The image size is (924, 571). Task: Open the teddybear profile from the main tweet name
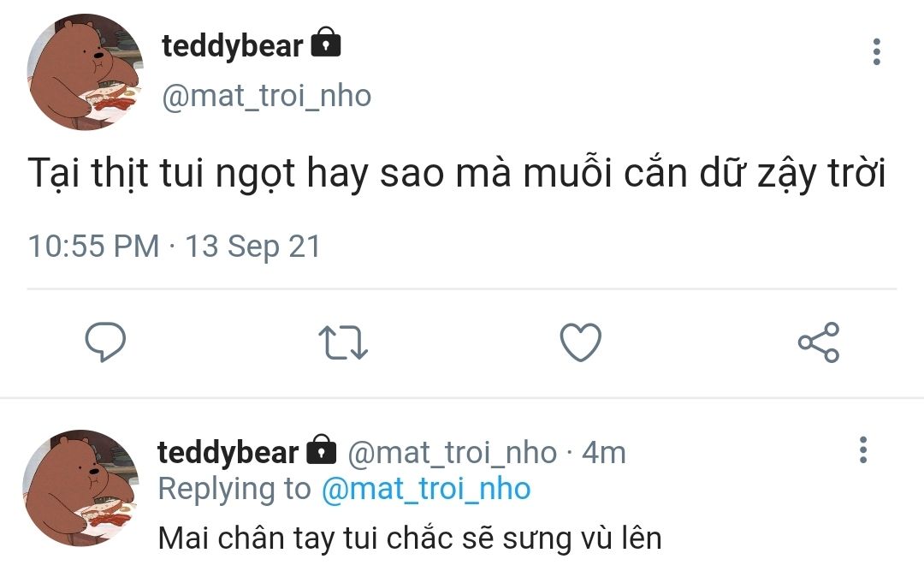[x=233, y=45]
